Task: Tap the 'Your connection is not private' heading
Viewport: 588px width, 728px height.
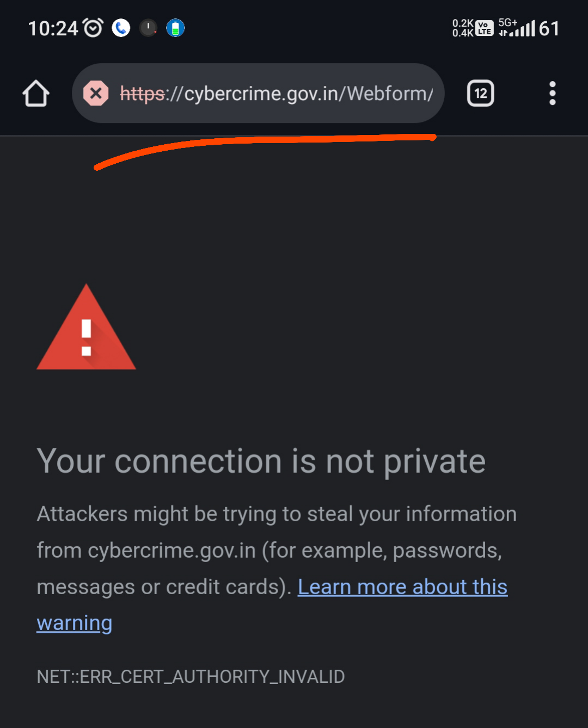Action: pos(261,461)
